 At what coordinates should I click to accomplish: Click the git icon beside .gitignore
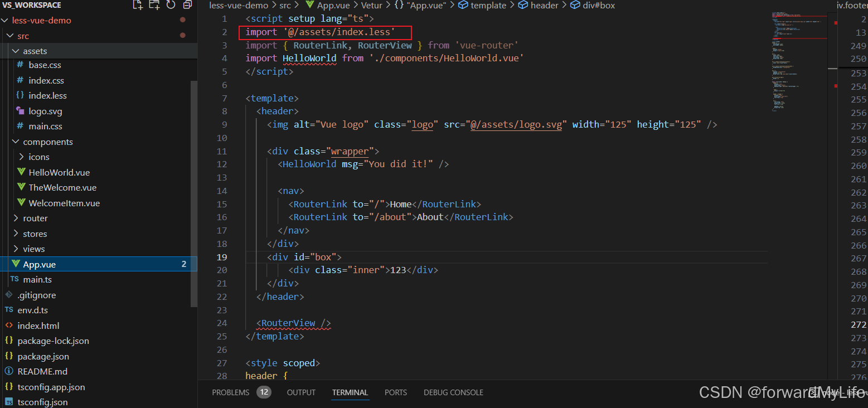point(9,295)
